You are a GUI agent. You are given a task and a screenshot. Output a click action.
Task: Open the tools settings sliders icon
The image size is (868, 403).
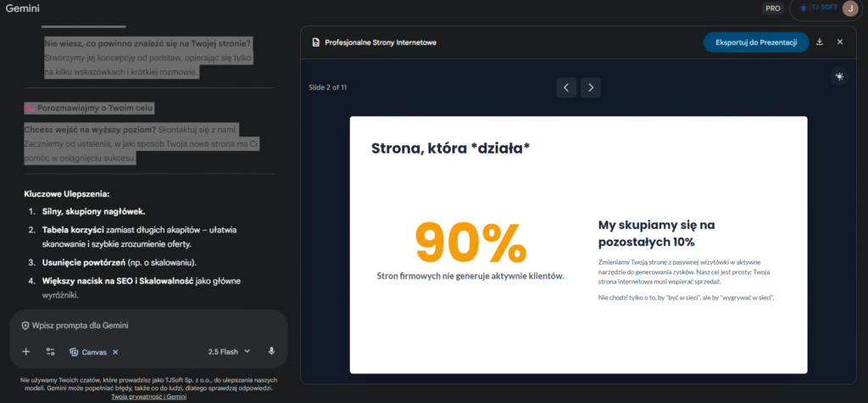[50, 351]
